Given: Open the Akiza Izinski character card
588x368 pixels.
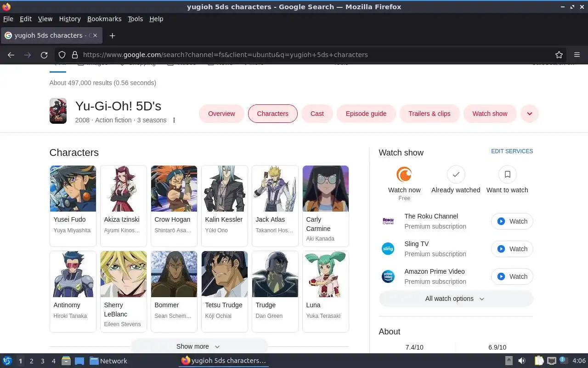Looking at the screenshot, I should coord(124,206).
